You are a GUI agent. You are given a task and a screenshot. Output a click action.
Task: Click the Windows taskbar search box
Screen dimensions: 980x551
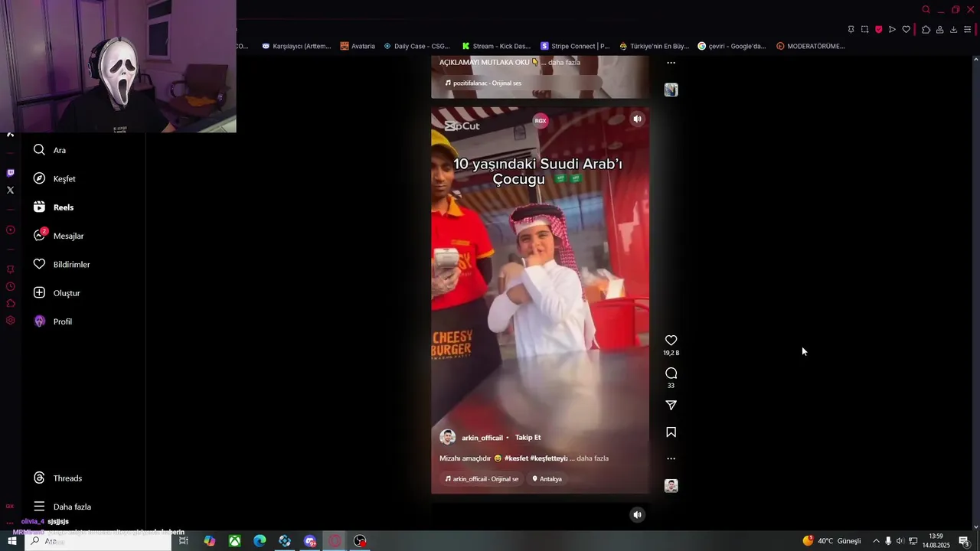click(98, 541)
